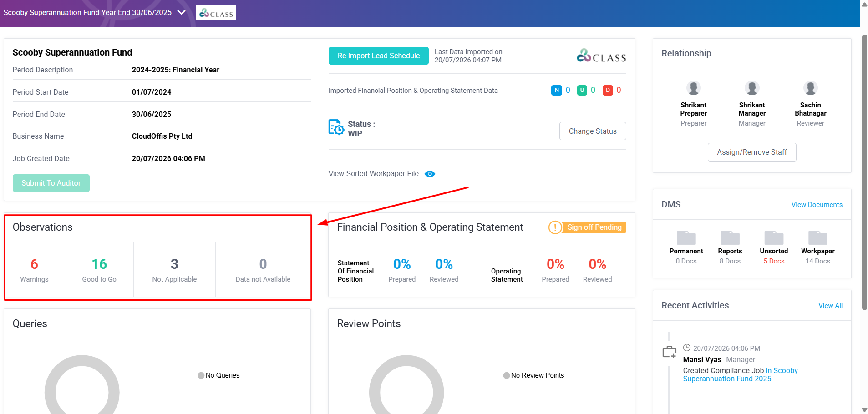Open the Reports folder icon
The height and width of the screenshot is (414, 868).
(x=730, y=237)
